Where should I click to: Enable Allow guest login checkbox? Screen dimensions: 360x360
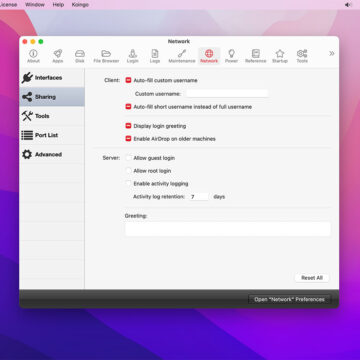tap(128, 158)
